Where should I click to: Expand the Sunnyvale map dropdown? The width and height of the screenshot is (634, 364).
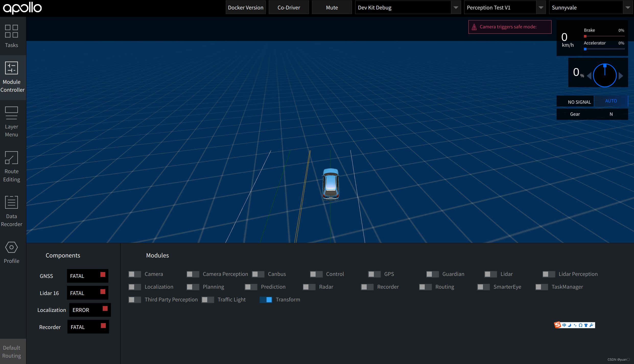pos(627,8)
